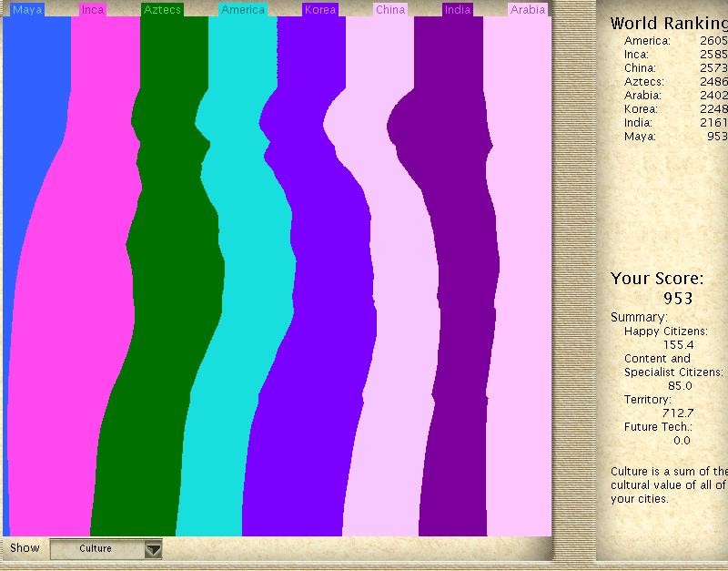Click the Culture text in Show combo box
The width and height of the screenshot is (728, 571).
(96, 549)
